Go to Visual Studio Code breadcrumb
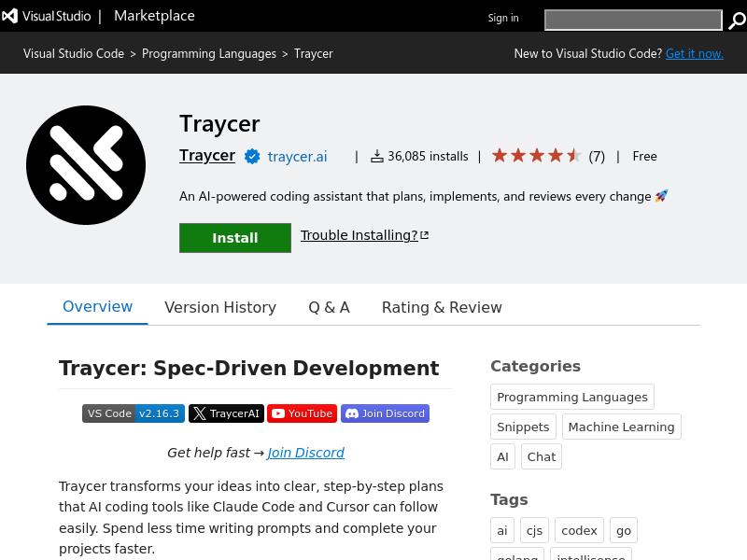 pyautogui.click(x=74, y=53)
